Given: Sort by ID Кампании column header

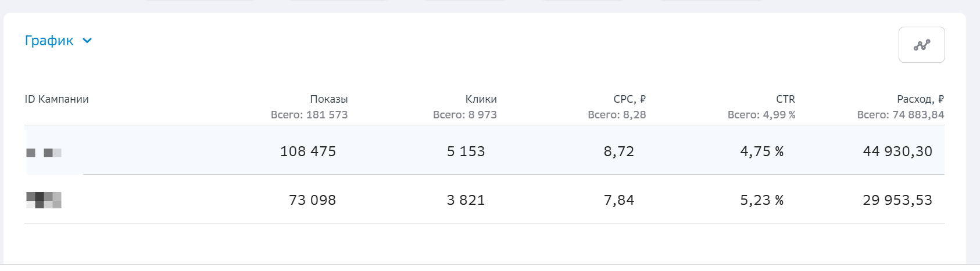Looking at the screenshot, I should pos(56,99).
